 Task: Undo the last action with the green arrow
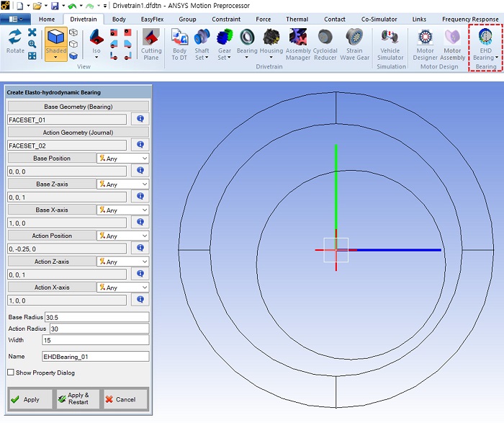coord(72,6)
